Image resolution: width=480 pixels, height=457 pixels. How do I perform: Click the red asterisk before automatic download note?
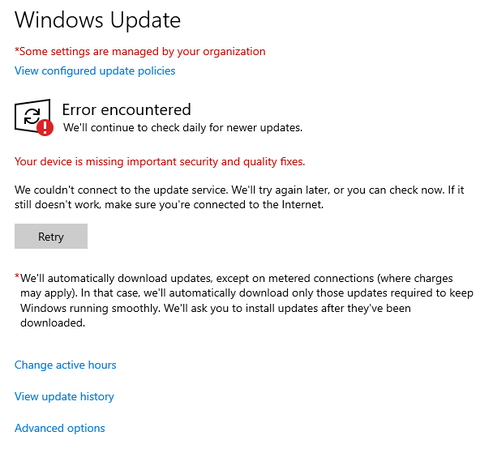pyautogui.click(x=17, y=276)
